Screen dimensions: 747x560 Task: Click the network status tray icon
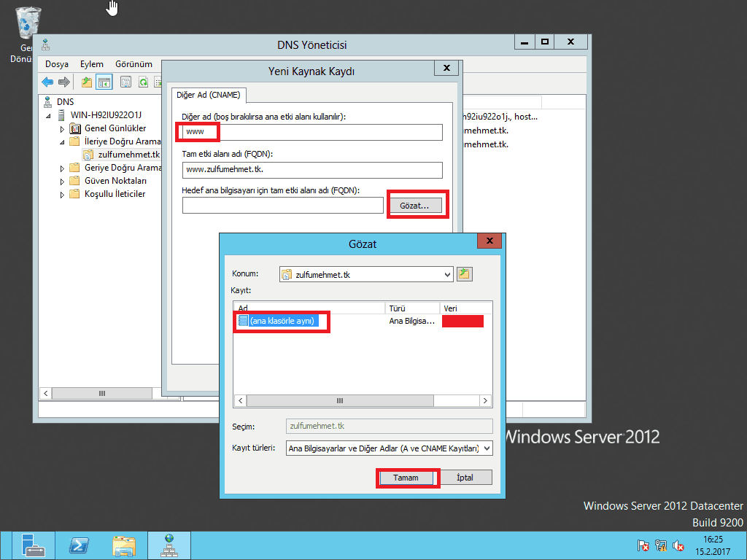tap(661, 545)
